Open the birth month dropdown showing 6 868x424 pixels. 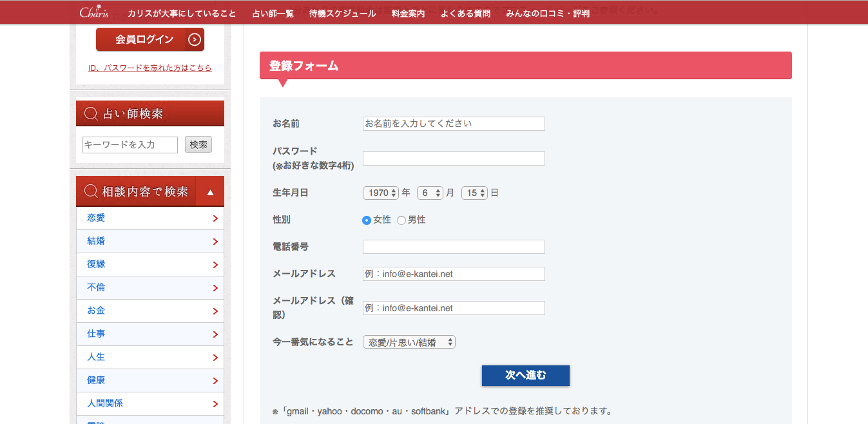[430, 193]
